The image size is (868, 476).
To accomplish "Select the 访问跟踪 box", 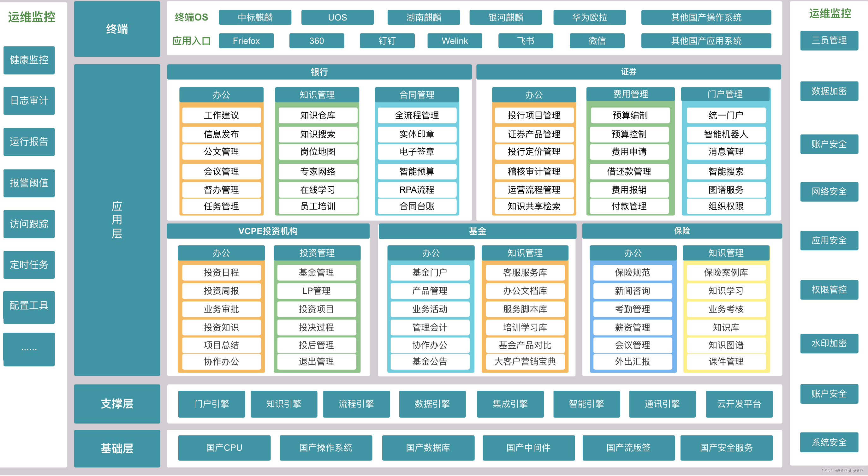I will pyautogui.click(x=29, y=224).
